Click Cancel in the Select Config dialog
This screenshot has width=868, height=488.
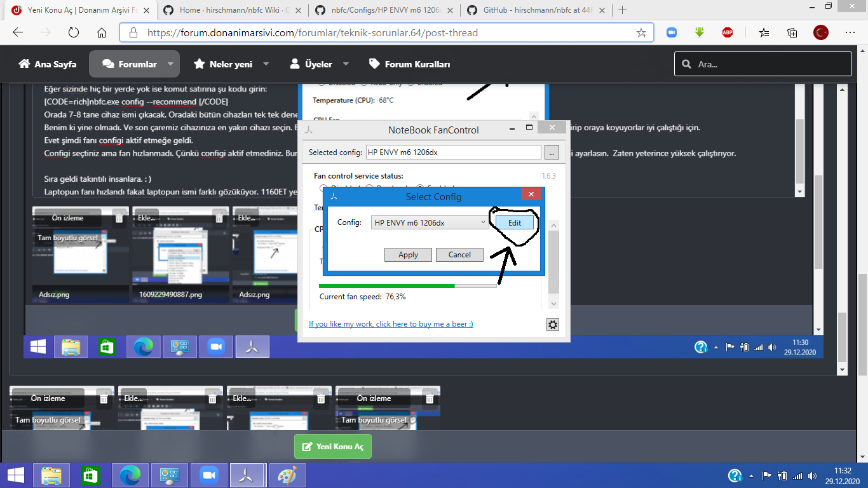pos(459,255)
